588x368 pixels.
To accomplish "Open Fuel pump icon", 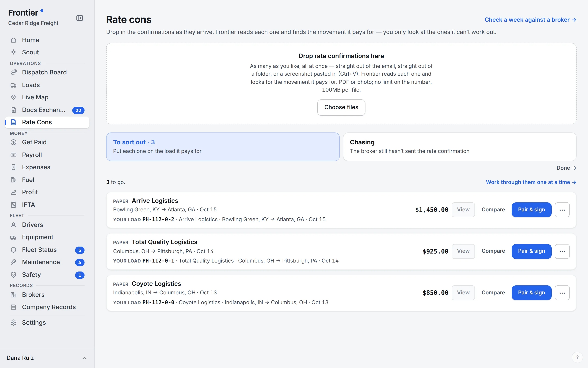I will coord(14,180).
